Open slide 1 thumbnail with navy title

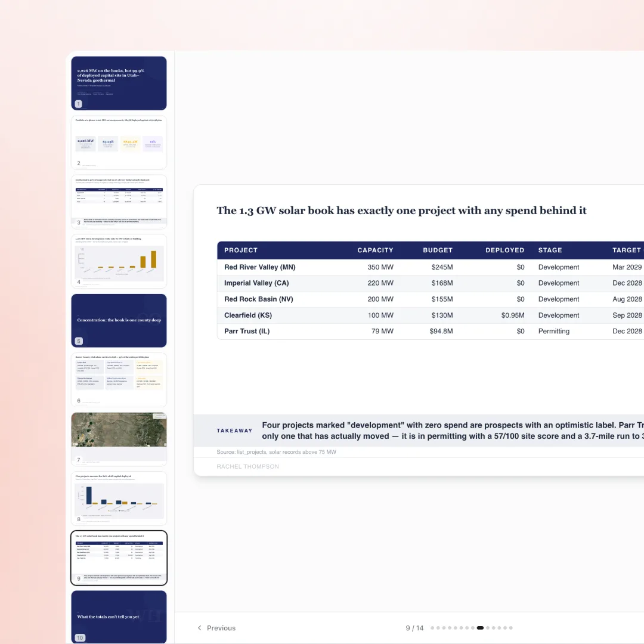pos(119,83)
